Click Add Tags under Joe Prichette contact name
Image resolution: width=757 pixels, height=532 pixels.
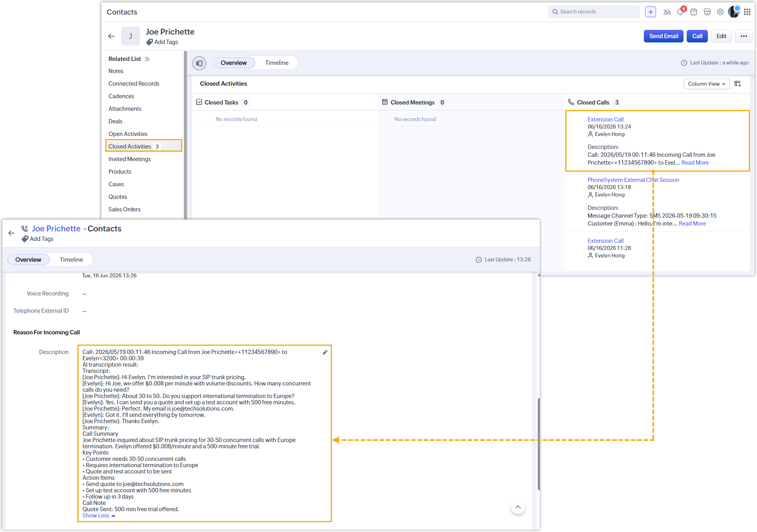[x=166, y=42]
